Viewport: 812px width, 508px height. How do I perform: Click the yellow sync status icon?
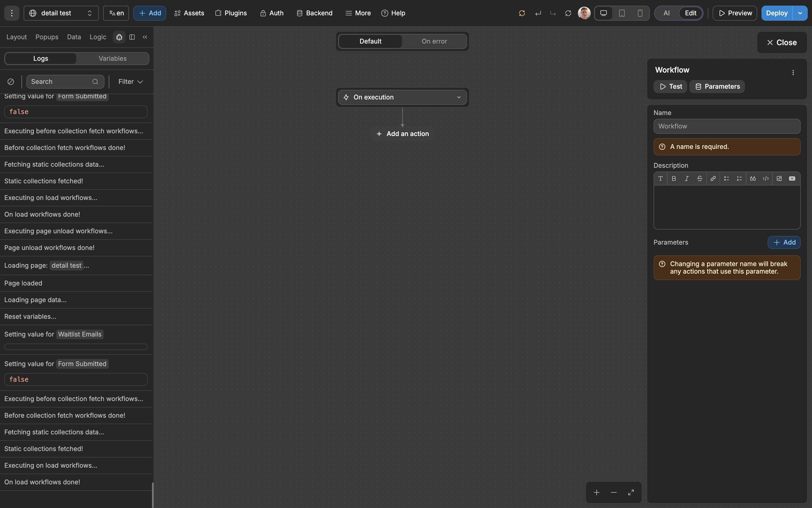522,13
